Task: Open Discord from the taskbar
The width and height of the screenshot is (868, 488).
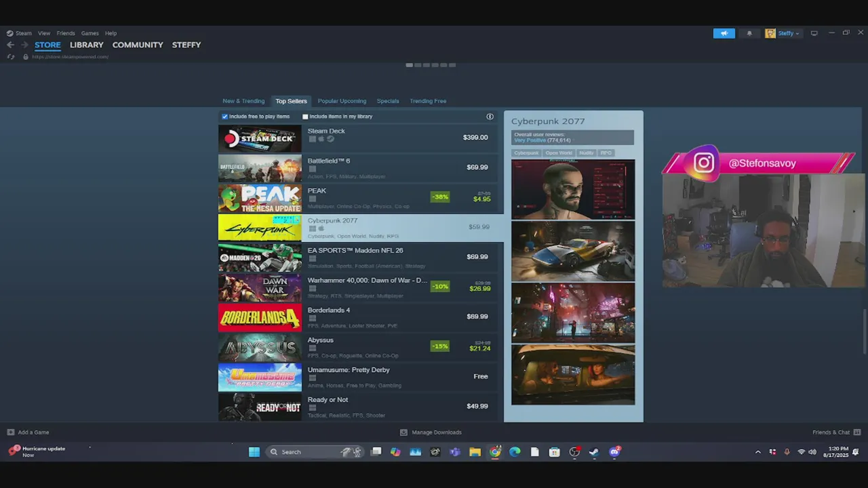Action: click(614, 452)
